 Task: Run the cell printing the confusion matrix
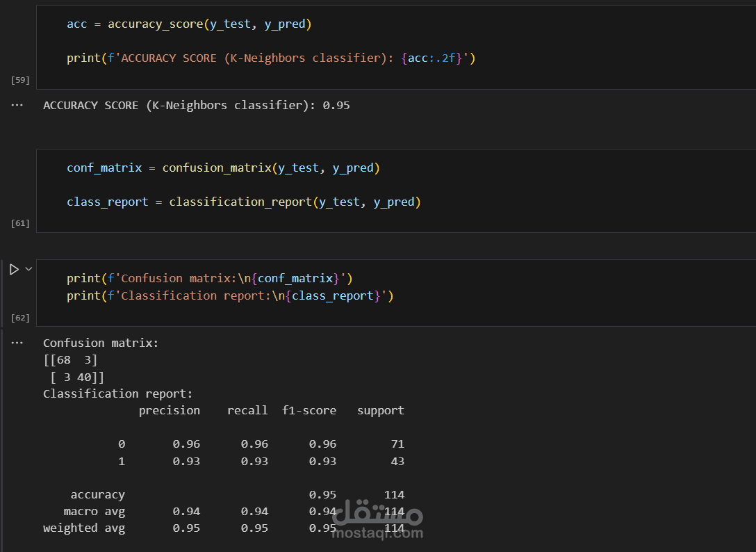(14, 269)
